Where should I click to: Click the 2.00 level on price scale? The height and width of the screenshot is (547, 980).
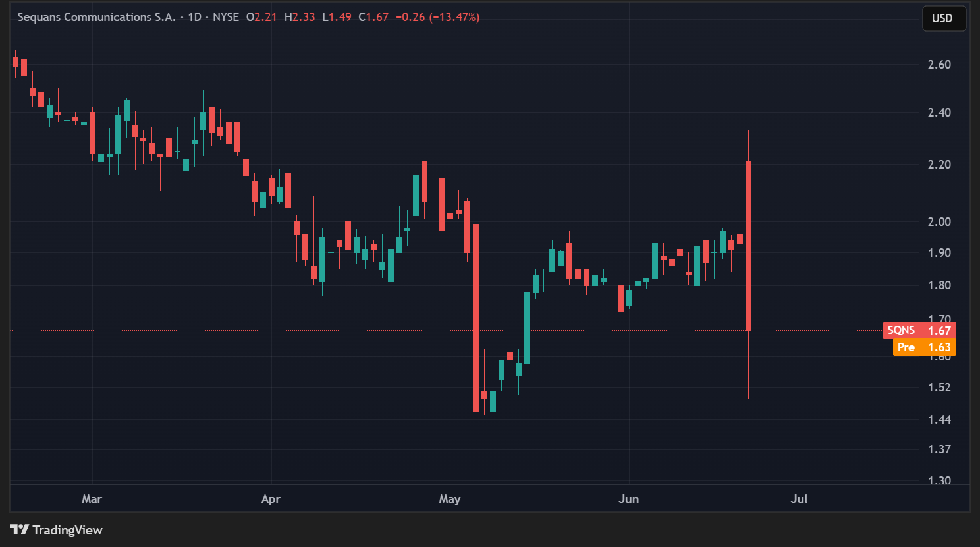(x=939, y=222)
